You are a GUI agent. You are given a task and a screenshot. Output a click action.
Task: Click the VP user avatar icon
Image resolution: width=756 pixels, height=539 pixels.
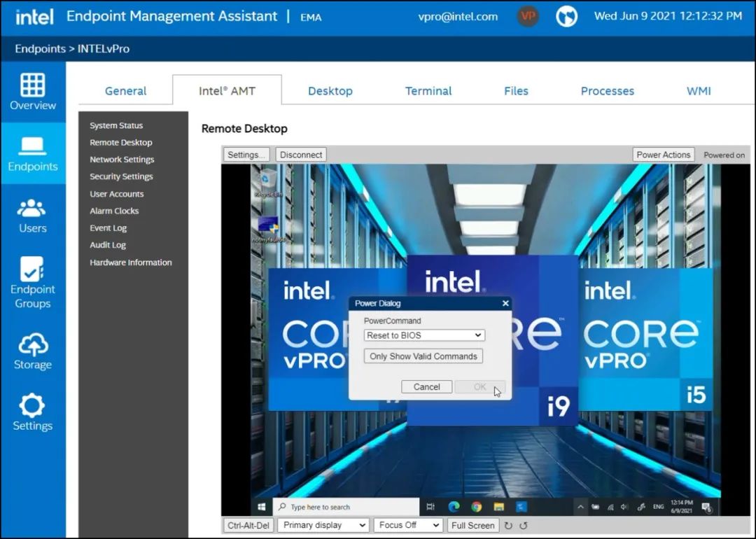(x=528, y=17)
